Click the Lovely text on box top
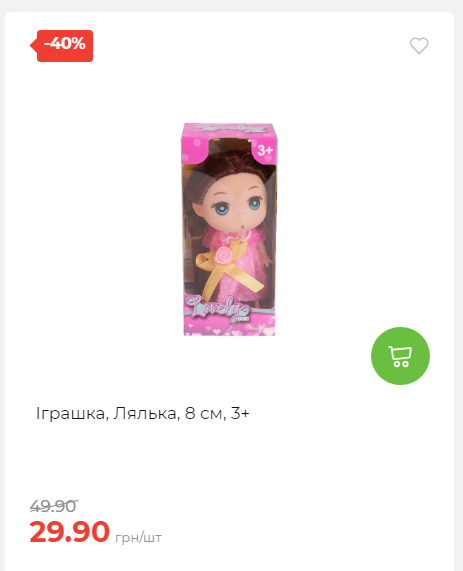This screenshot has height=571, width=463. [x=229, y=128]
